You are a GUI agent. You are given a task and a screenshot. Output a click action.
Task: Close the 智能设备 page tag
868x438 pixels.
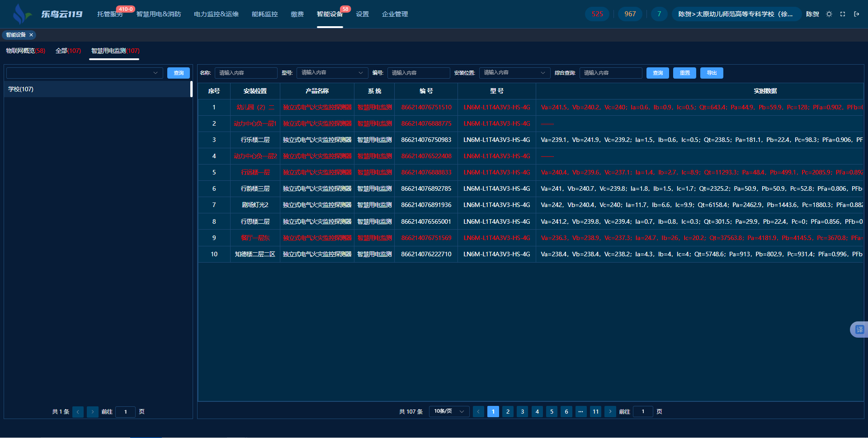click(x=31, y=35)
